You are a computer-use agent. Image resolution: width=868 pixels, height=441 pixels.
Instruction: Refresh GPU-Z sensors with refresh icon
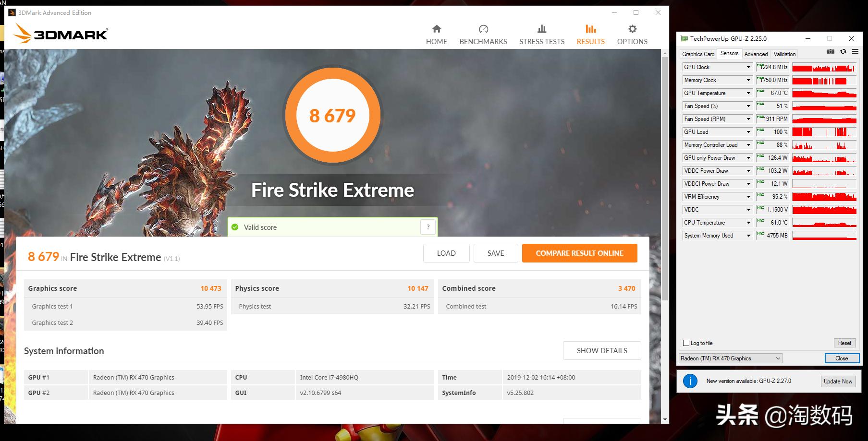click(x=843, y=52)
